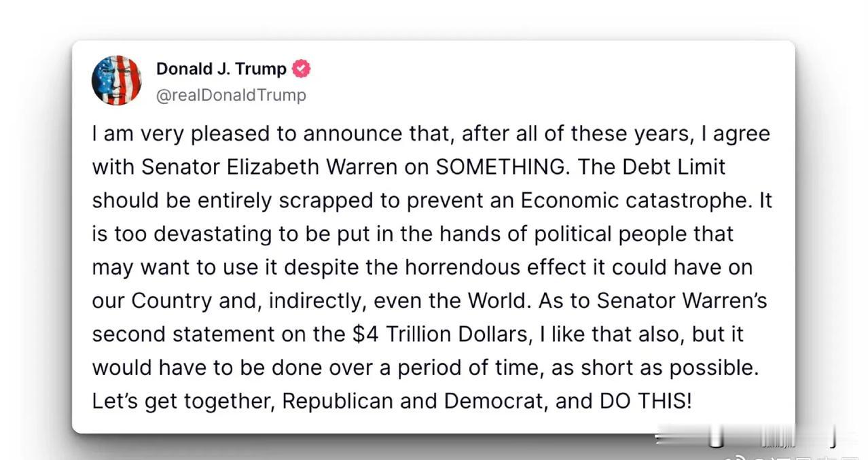The height and width of the screenshot is (460, 868).
Task: Open the @realDonaldTrump handle
Action: coord(231,95)
